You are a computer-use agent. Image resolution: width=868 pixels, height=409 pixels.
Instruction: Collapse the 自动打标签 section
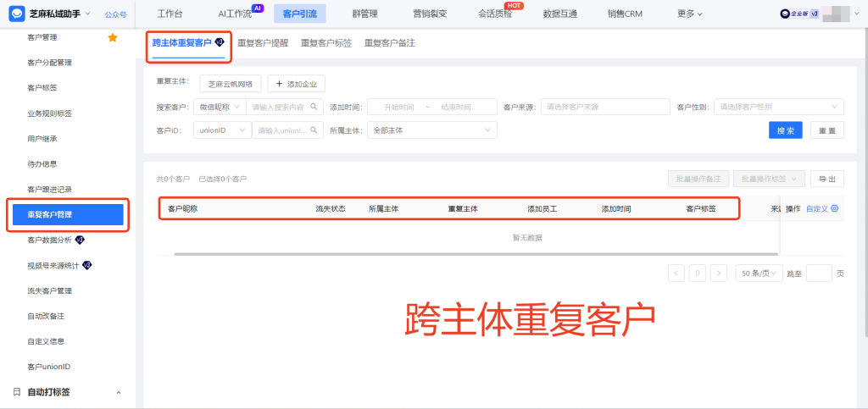coord(119,392)
